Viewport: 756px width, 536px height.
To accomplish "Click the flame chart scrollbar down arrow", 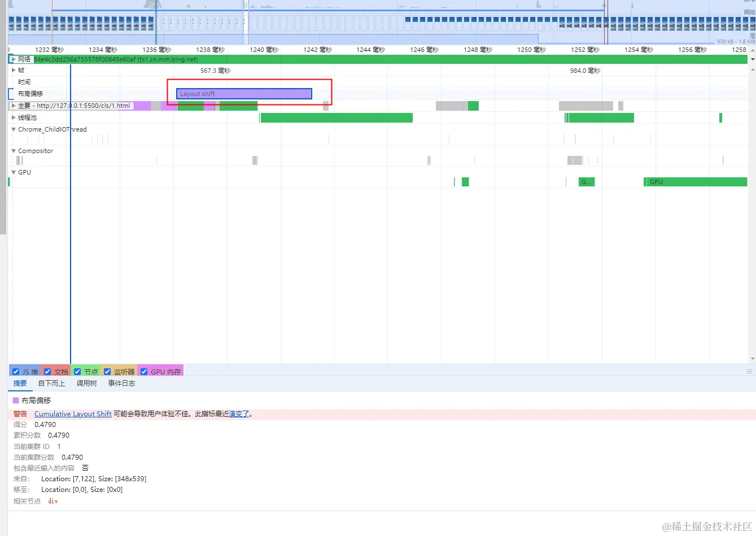I will tap(753, 359).
